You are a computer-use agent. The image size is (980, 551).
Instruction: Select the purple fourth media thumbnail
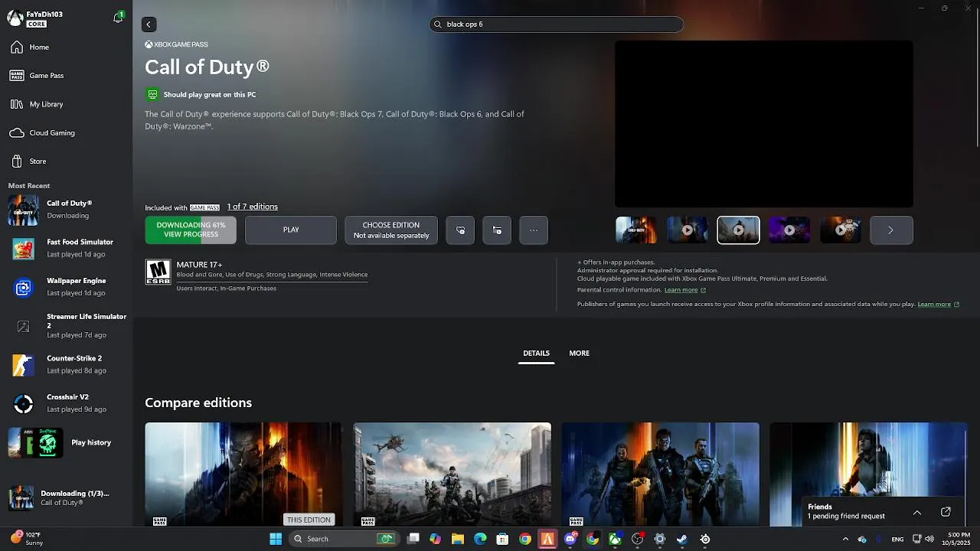pyautogui.click(x=789, y=230)
